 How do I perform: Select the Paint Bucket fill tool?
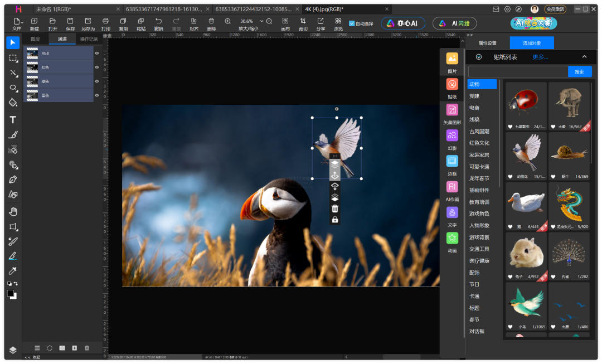pyautogui.click(x=13, y=103)
